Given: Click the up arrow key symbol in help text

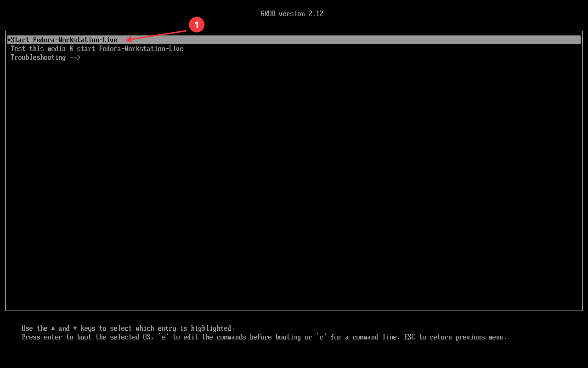Looking at the screenshot, I should pyautogui.click(x=53, y=328).
